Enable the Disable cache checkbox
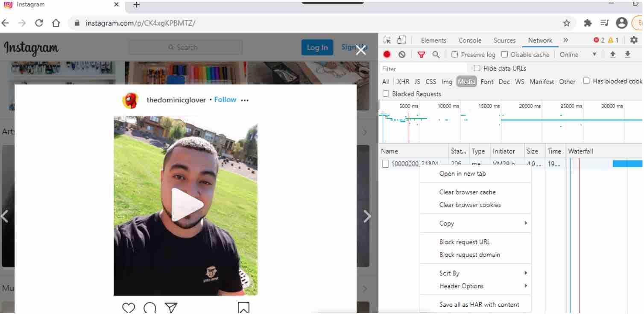644x314 pixels. 504,54
